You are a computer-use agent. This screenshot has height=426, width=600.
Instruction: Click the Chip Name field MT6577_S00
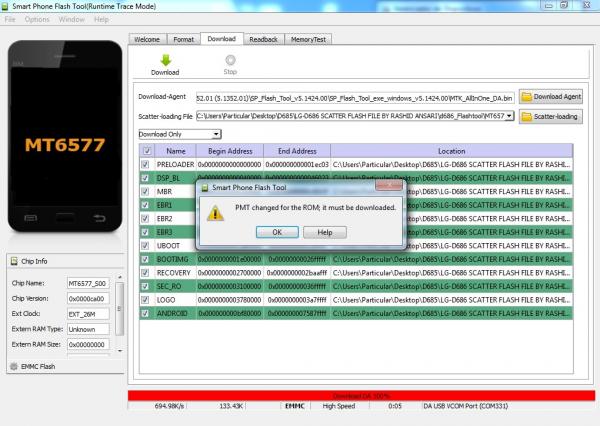tap(88, 283)
